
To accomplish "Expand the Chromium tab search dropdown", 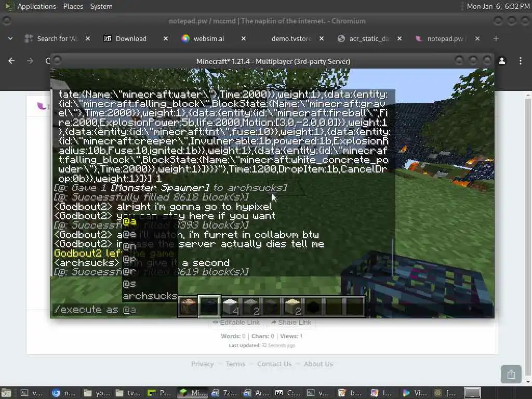I will (x=10, y=38).
